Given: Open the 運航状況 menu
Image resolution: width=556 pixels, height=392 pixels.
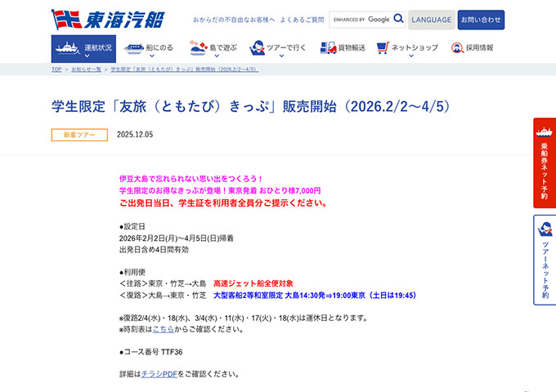Looking at the screenshot, I should tap(83, 49).
